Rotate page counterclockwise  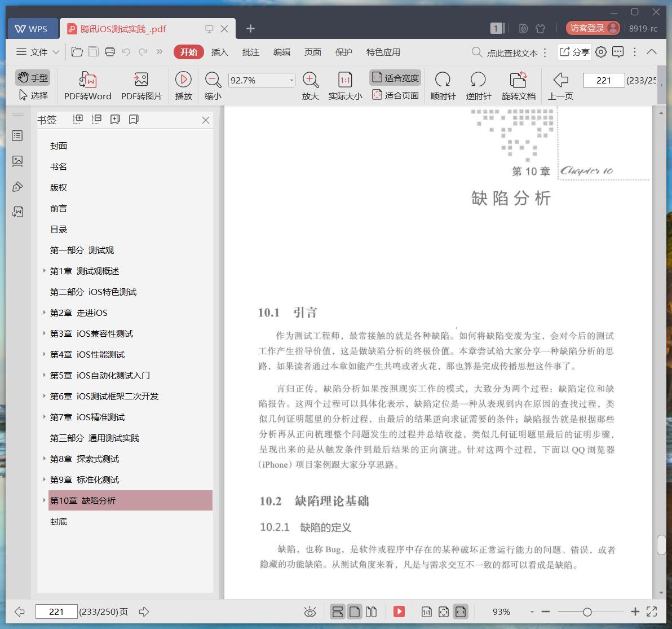478,86
